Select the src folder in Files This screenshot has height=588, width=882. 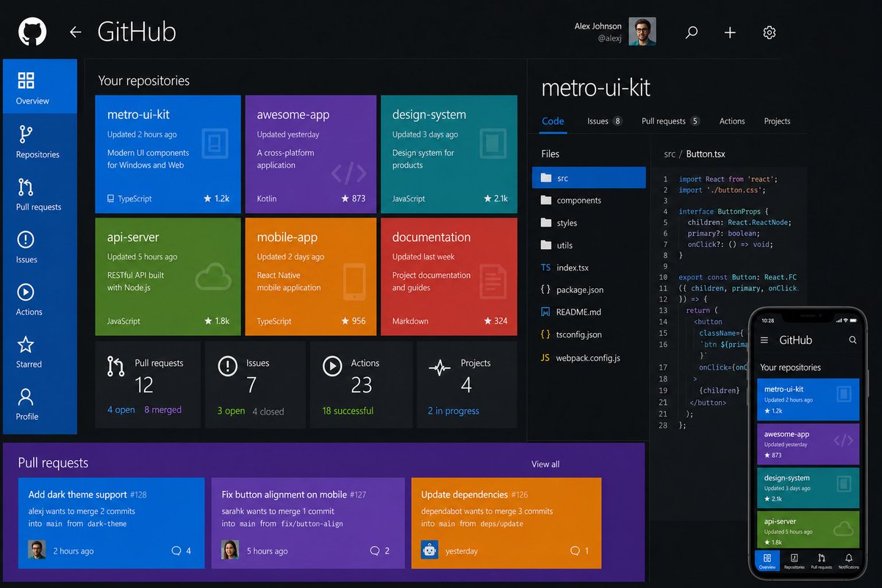pyautogui.click(x=589, y=178)
